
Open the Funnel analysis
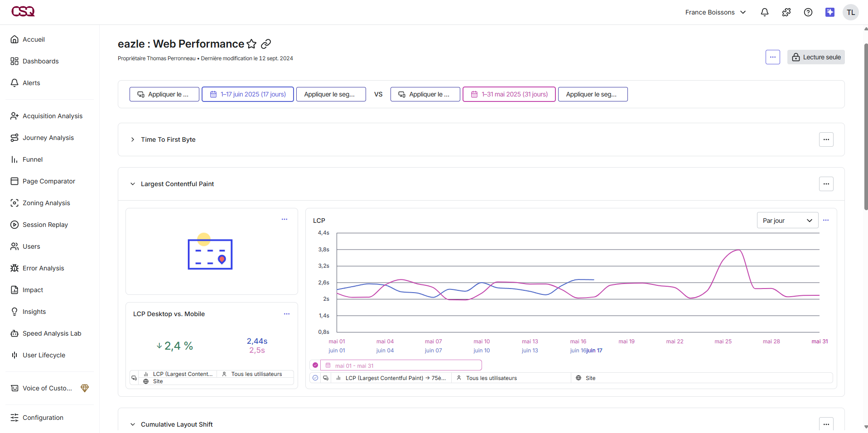point(33,159)
